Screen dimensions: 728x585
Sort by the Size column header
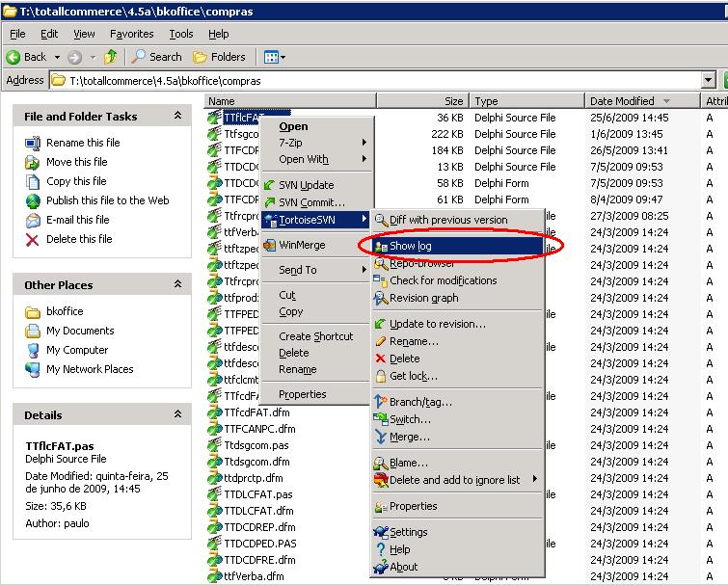[x=423, y=101]
